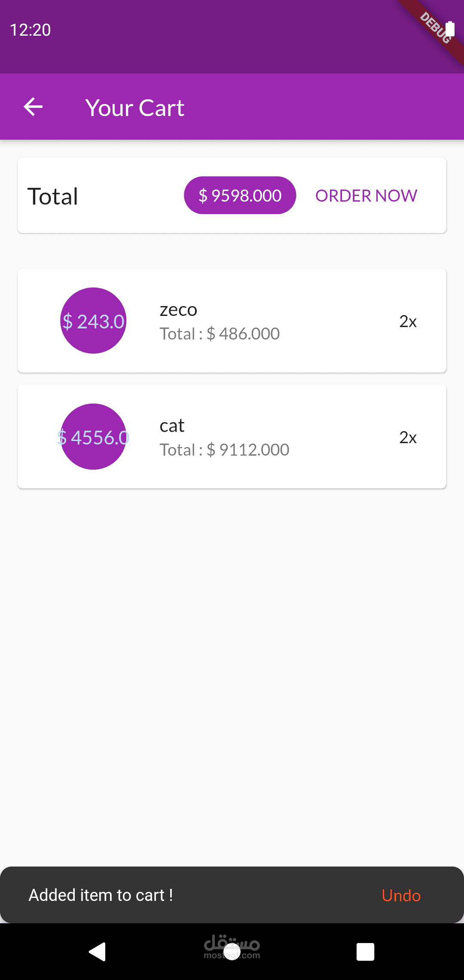464x980 pixels.
Task: Tap the $ 243.0 price circle
Action: click(x=93, y=321)
